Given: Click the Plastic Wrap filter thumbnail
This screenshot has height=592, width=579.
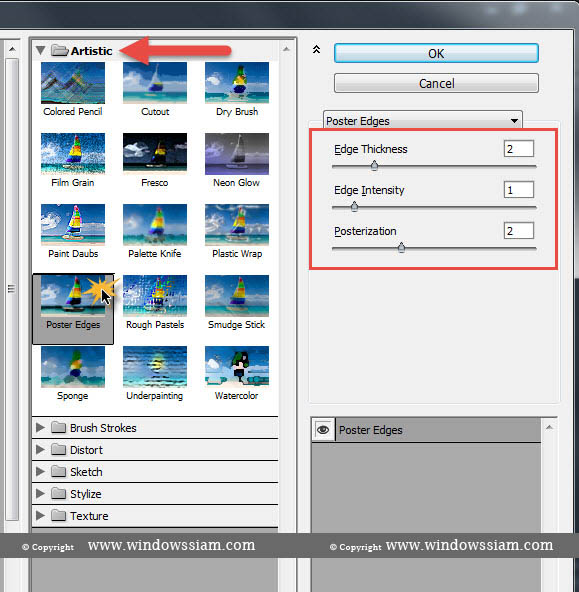Looking at the screenshot, I should tap(237, 225).
